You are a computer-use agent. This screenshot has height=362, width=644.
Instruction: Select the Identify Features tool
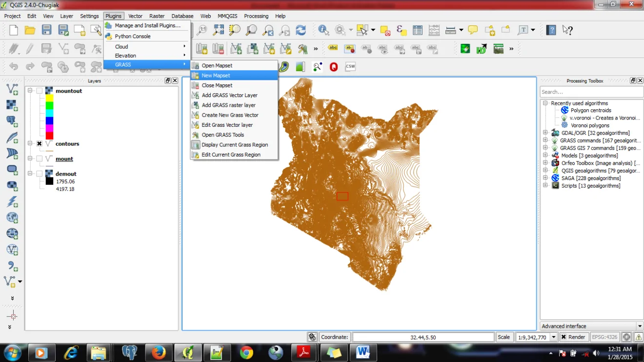pyautogui.click(x=323, y=30)
